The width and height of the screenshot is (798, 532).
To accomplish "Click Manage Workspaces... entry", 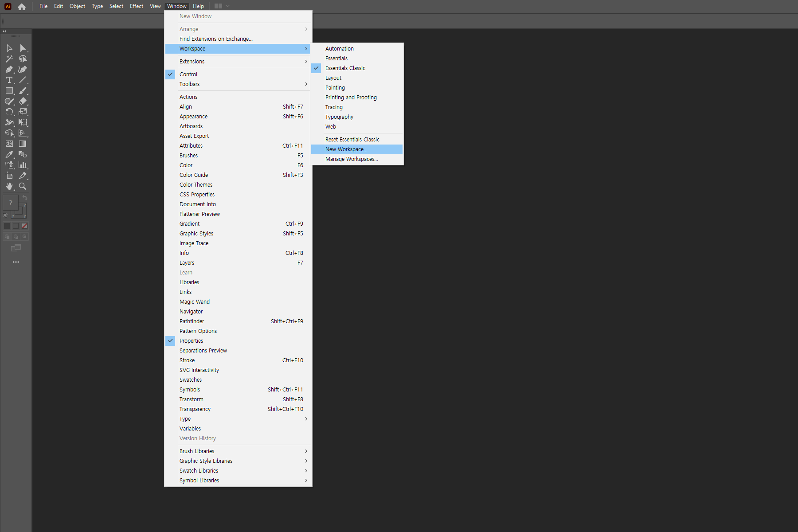I will click(x=357, y=159).
